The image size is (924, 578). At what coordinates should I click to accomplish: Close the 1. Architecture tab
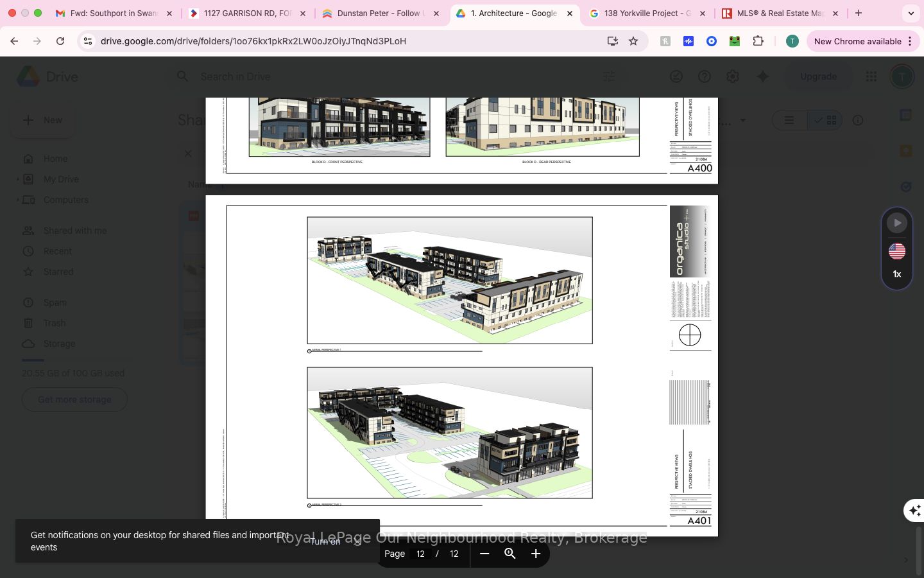click(x=570, y=13)
